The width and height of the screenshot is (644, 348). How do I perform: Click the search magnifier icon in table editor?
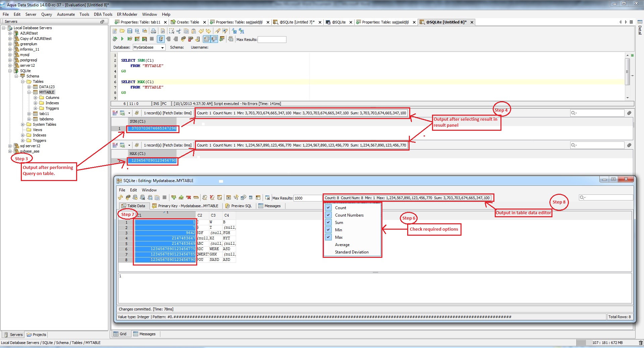coord(583,197)
